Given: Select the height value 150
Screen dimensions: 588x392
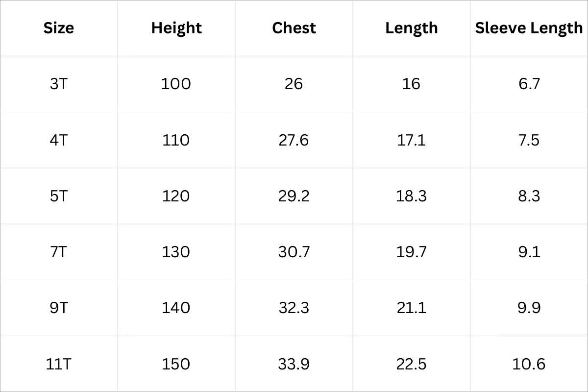Looking at the screenshot, I should click(176, 364).
